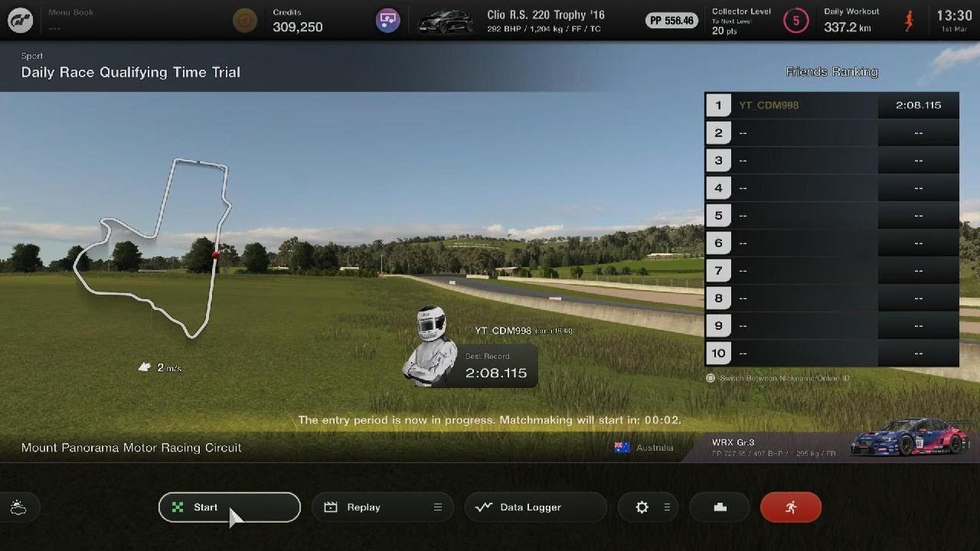Open the weather conditions icon
Viewport: 980px width, 551px height.
[18, 507]
